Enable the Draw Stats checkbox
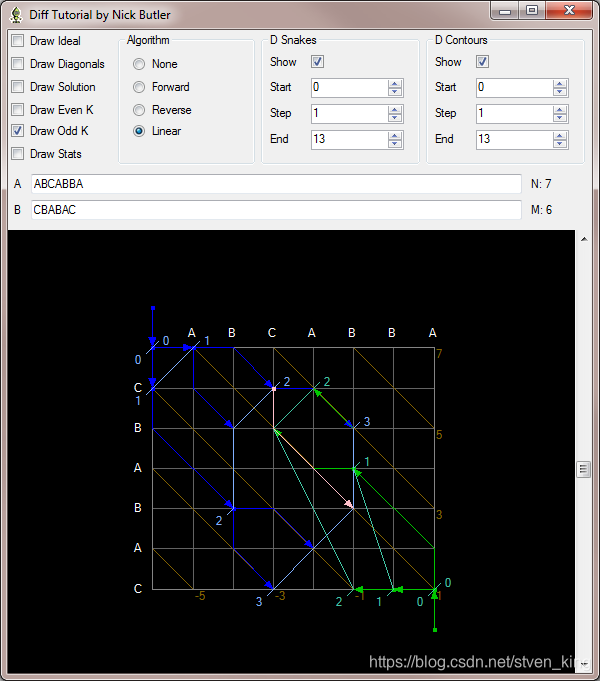The height and width of the screenshot is (681, 600). pos(18,154)
